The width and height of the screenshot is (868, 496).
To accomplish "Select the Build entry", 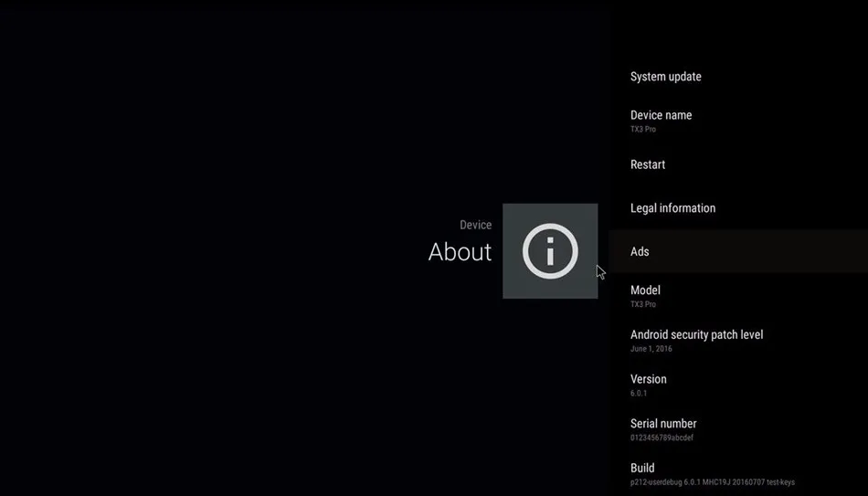I will pyautogui.click(x=738, y=474).
